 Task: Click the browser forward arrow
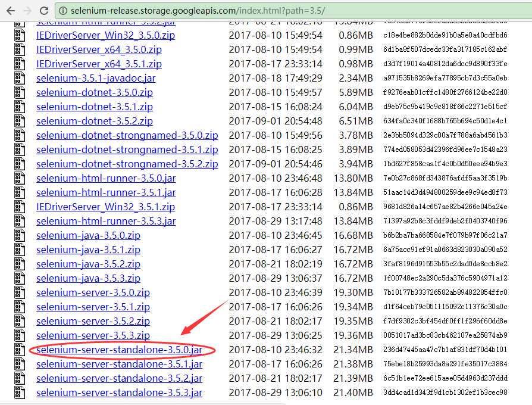coord(27,11)
